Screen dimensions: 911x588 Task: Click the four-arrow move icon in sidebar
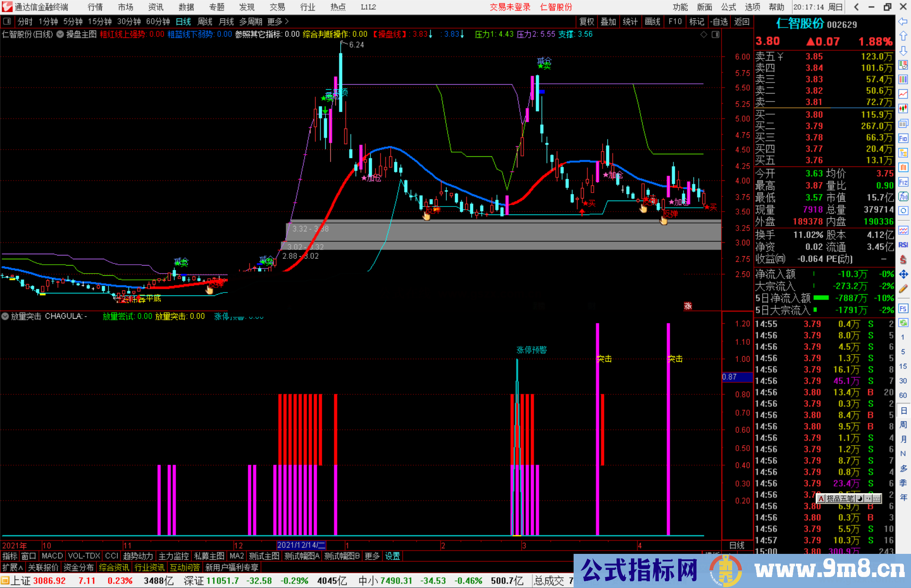point(903,274)
